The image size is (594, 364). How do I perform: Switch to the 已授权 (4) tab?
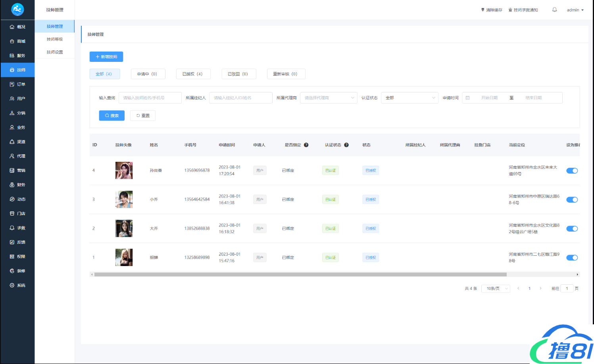tap(193, 74)
